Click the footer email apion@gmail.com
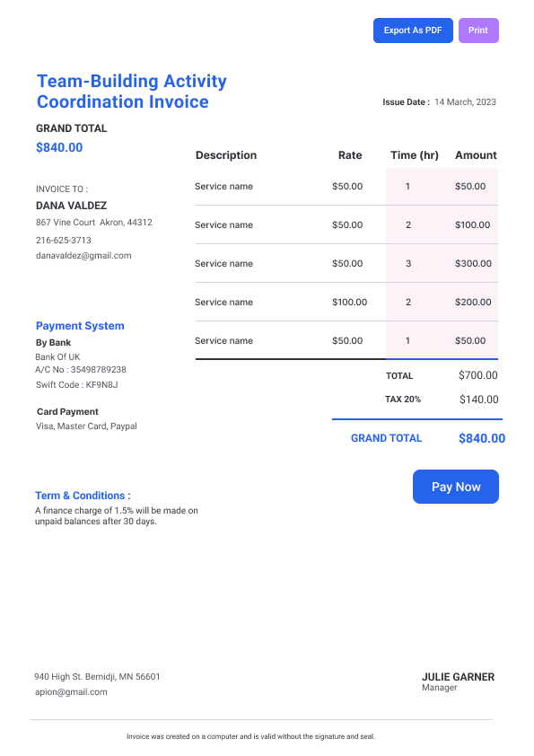 [x=71, y=692]
